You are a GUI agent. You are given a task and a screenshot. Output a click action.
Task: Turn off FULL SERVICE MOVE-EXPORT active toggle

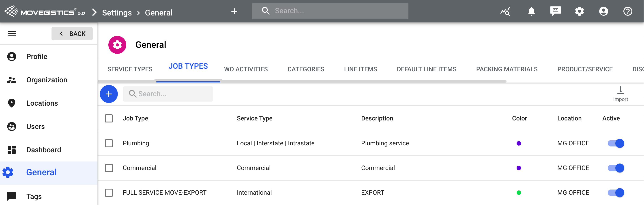616,192
